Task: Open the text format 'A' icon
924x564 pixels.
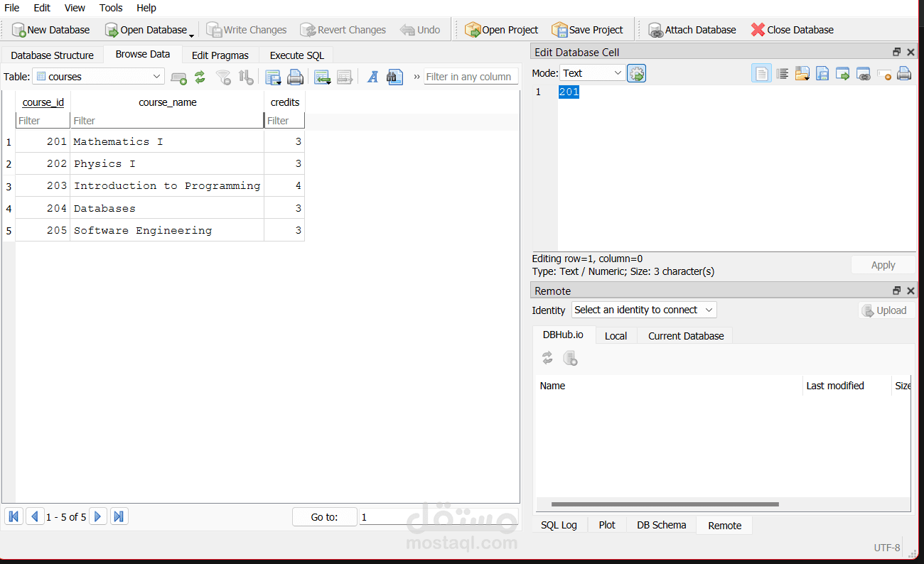Action: pyautogui.click(x=372, y=77)
